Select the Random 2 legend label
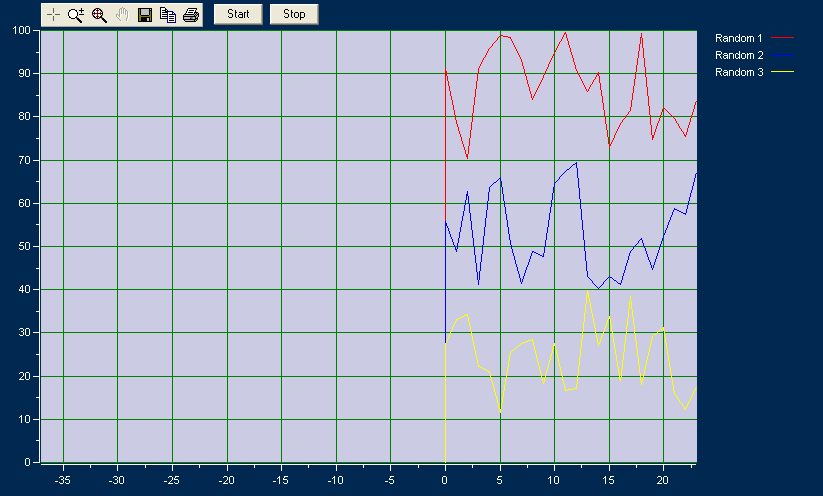 click(739, 55)
